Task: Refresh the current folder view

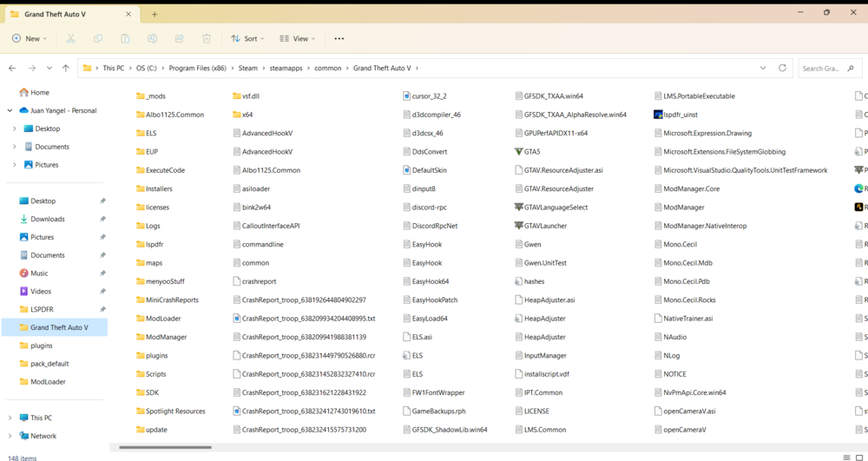Action: pos(782,68)
